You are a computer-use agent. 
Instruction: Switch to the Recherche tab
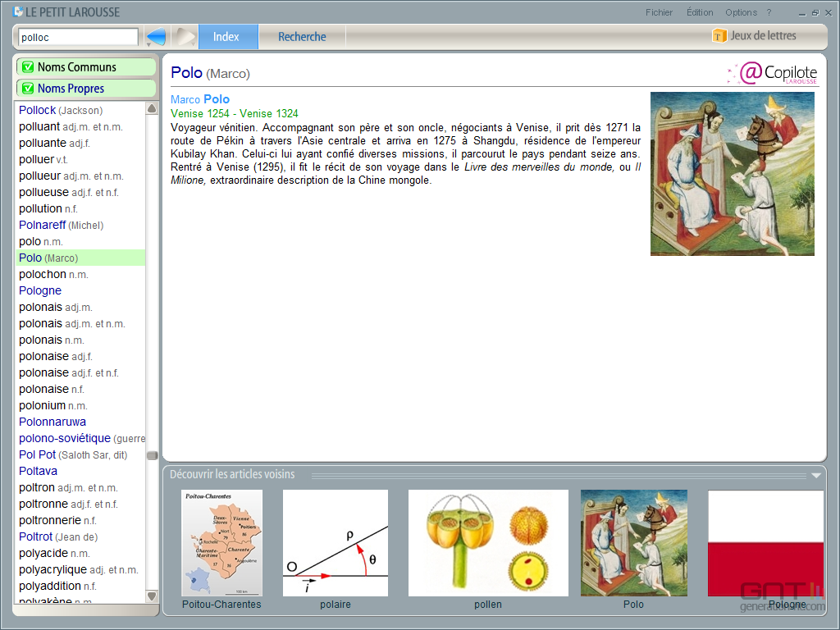(x=302, y=37)
